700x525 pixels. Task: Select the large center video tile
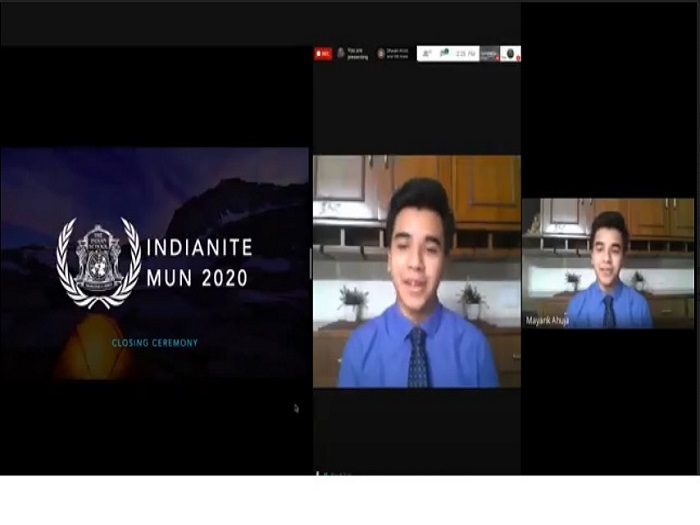tap(417, 271)
